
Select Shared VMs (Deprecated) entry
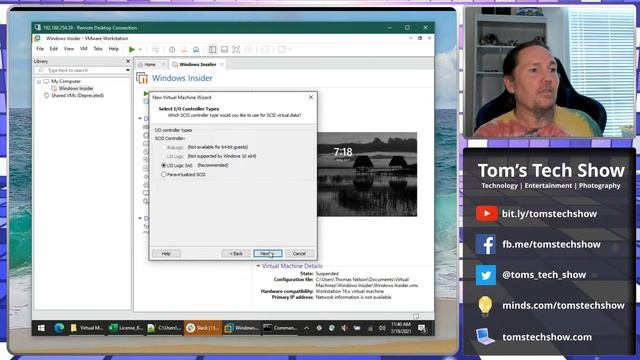click(77, 96)
